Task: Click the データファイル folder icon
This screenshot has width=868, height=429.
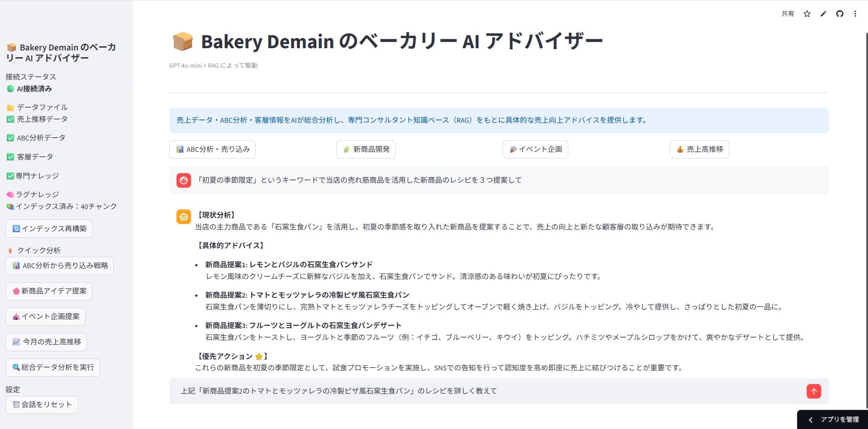Action: [10, 107]
